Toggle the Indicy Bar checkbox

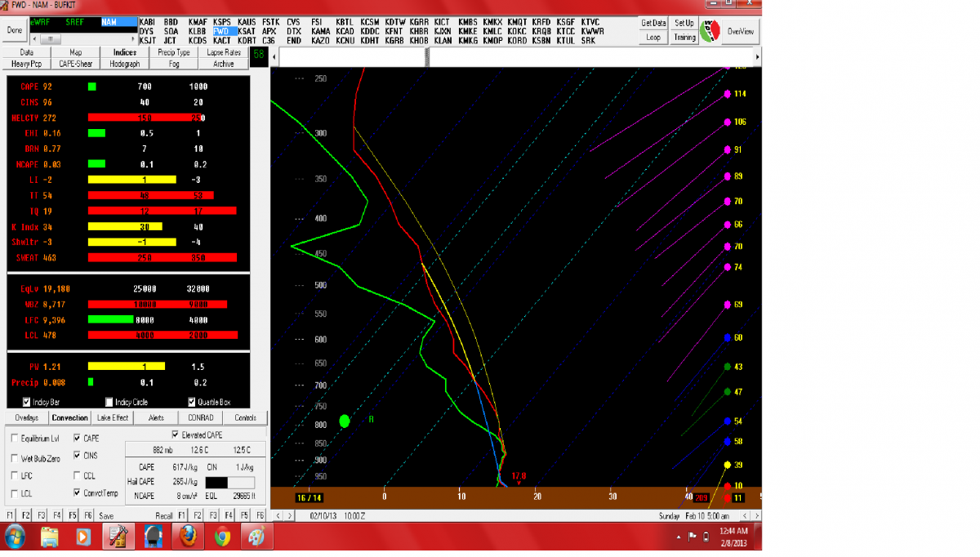click(x=27, y=402)
